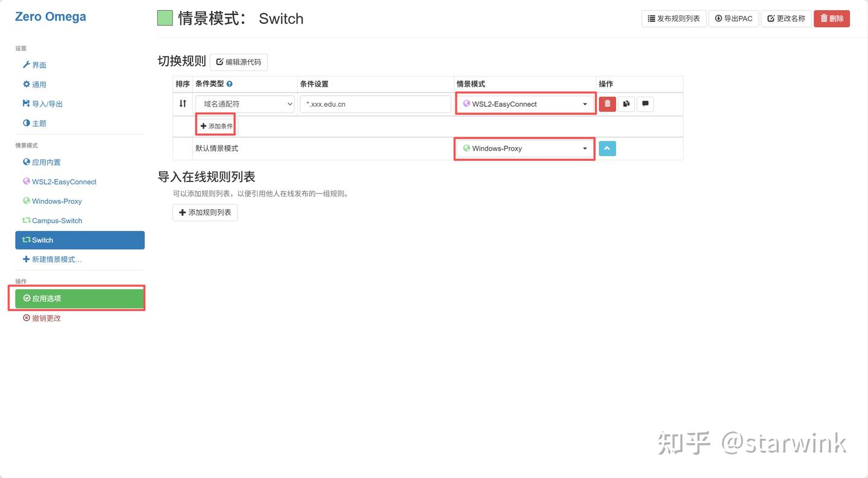Open the Windows-Proxy default profile dropdown
The width and height of the screenshot is (868, 478).
525,148
